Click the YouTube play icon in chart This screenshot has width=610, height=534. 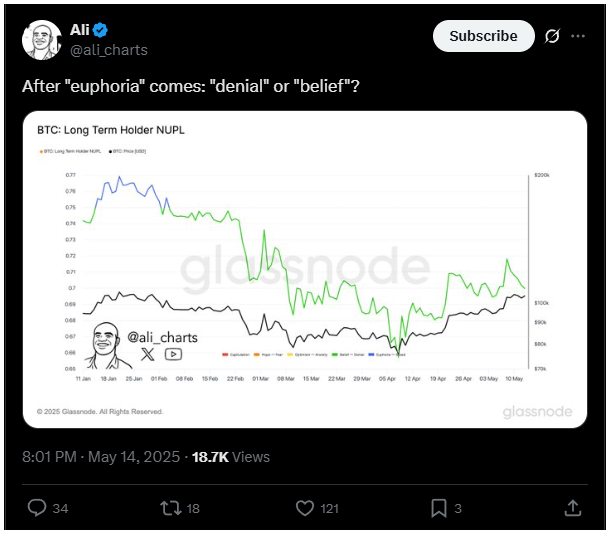pyautogui.click(x=173, y=354)
